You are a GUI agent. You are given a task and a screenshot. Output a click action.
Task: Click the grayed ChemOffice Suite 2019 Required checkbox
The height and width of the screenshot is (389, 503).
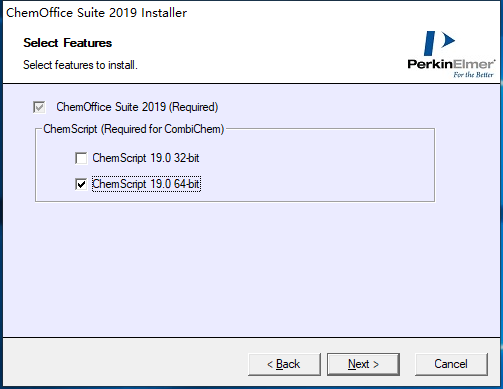[x=39, y=107]
